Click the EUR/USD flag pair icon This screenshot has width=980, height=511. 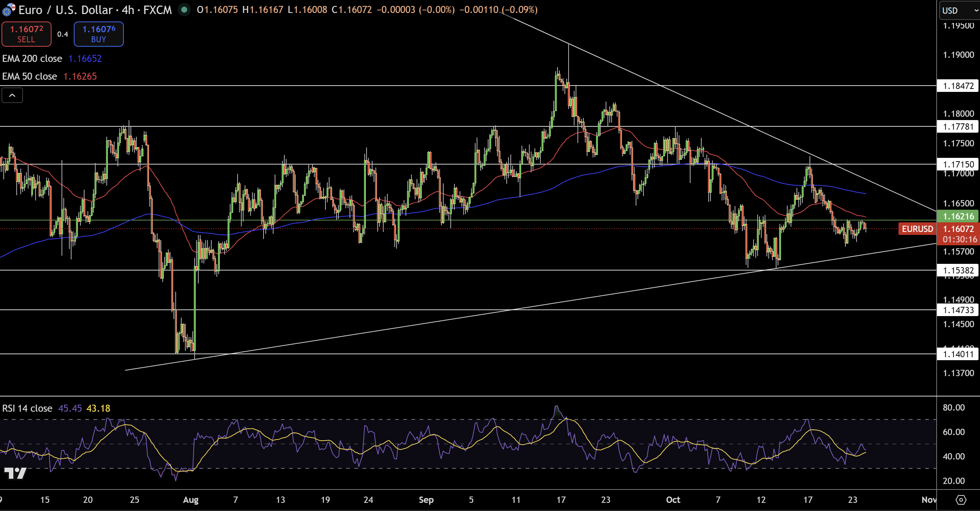[x=9, y=10]
